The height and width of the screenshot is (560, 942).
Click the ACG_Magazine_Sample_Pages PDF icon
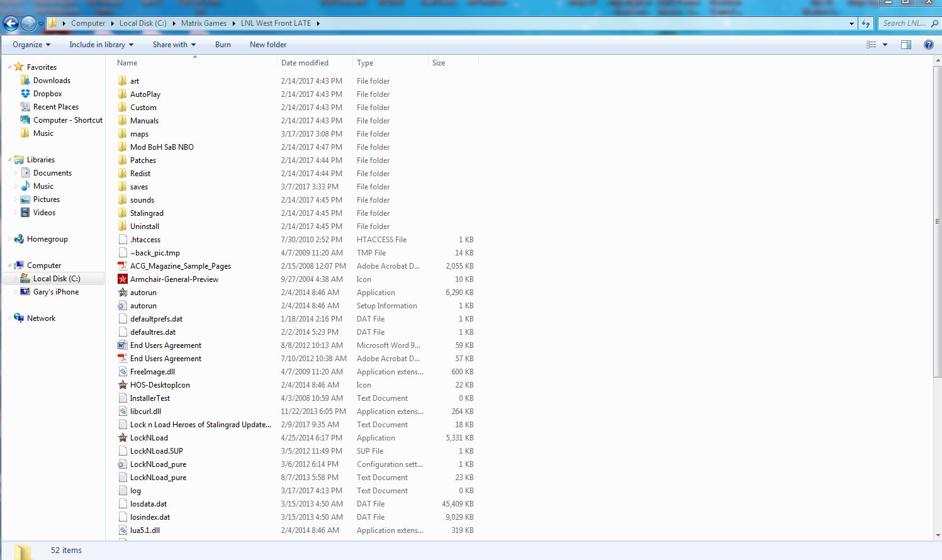[123, 266]
